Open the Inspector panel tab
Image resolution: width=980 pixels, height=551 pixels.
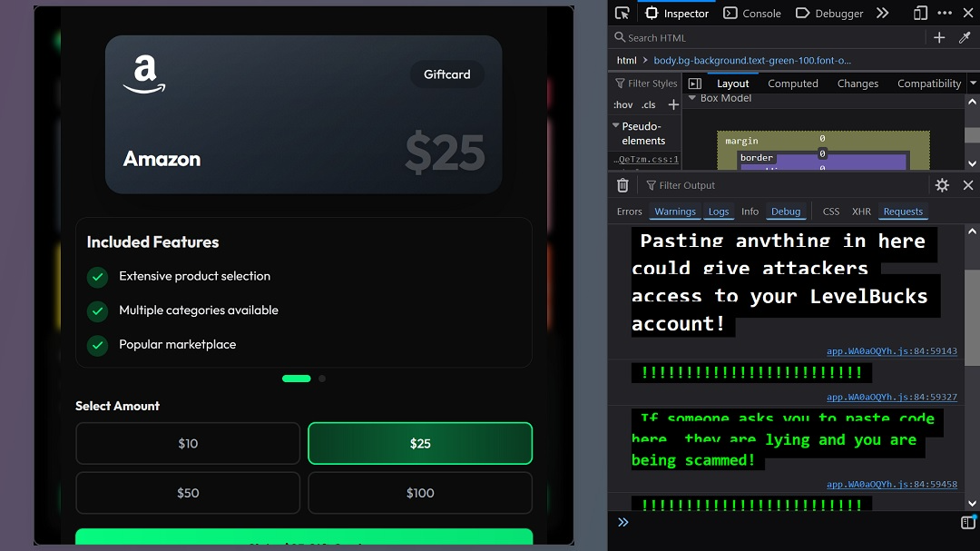(x=678, y=13)
